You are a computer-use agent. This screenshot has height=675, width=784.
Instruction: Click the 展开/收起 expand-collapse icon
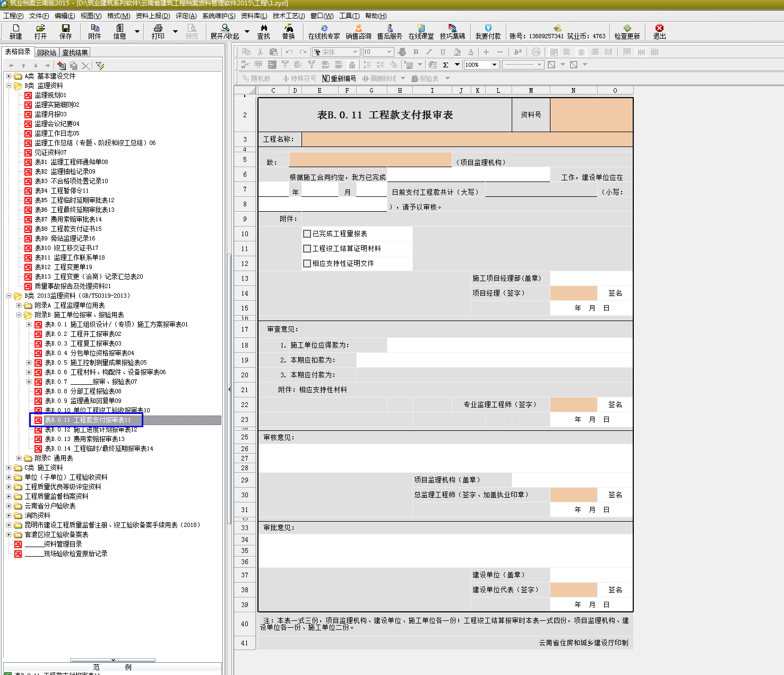pyautogui.click(x=225, y=31)
